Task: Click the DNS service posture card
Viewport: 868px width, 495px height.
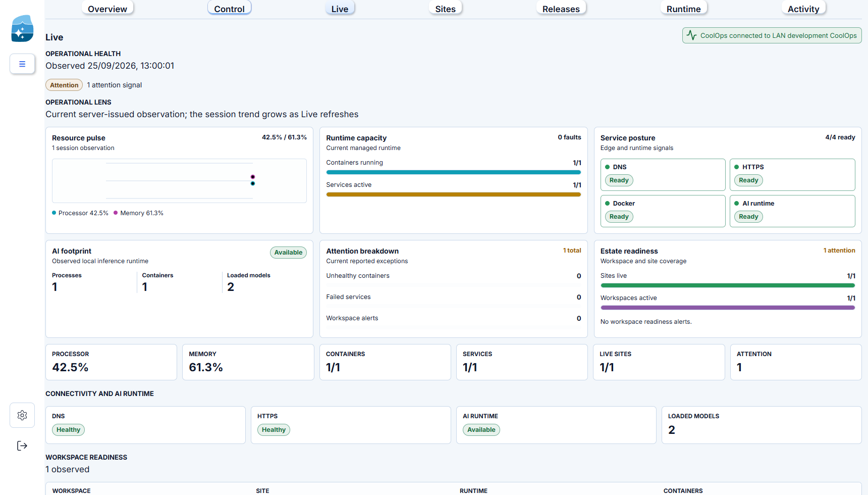Action: click(663, 175)
